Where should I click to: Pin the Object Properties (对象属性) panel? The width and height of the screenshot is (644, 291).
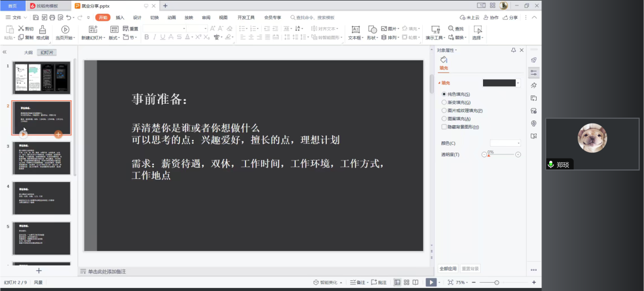(x=513, y=50)
